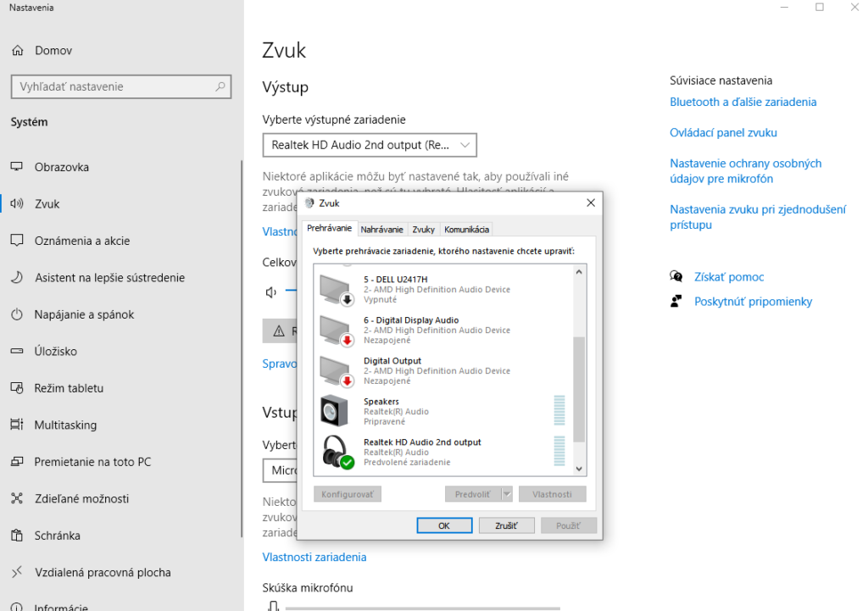
Task: Switch to the Komunikácia tab
Action: click(466, 230)
